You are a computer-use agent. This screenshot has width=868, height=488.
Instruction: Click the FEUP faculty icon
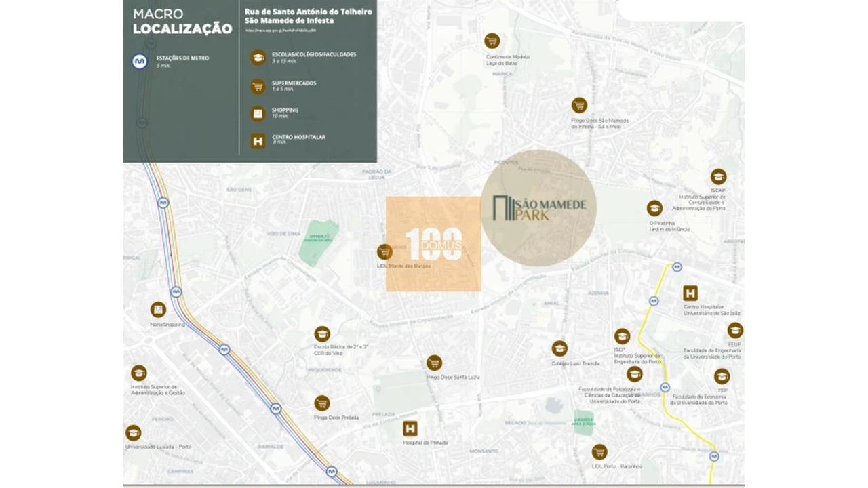(735, 330)
